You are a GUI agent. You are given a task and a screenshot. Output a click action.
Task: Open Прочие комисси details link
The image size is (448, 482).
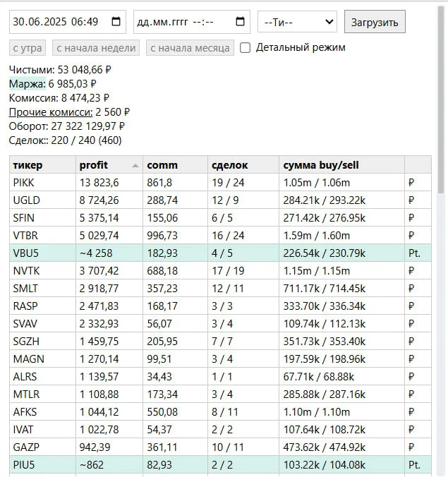[51, 112]
